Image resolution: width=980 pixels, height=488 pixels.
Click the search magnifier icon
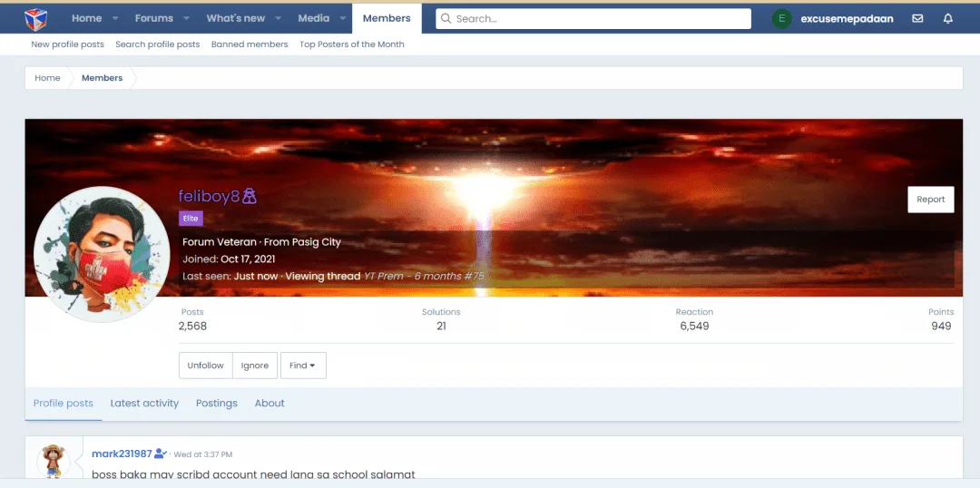coord(446,19)
